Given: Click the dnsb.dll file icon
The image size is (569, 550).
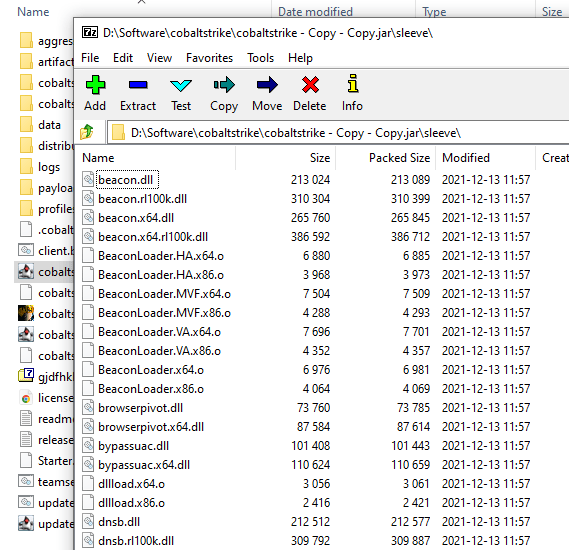Looking at the screenshot, I should 88,522.
